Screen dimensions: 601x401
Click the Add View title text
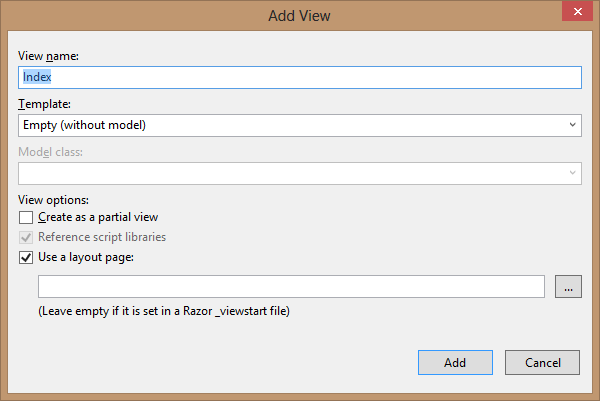pos(299,16)
